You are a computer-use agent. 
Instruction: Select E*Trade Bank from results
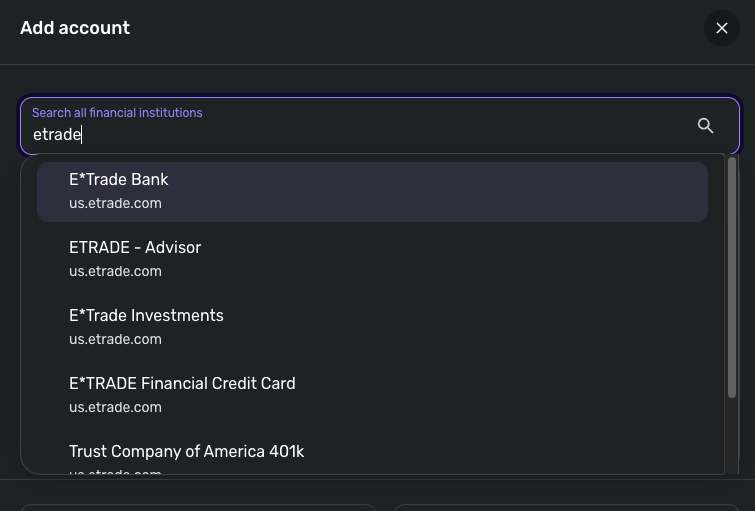point(119,180)
